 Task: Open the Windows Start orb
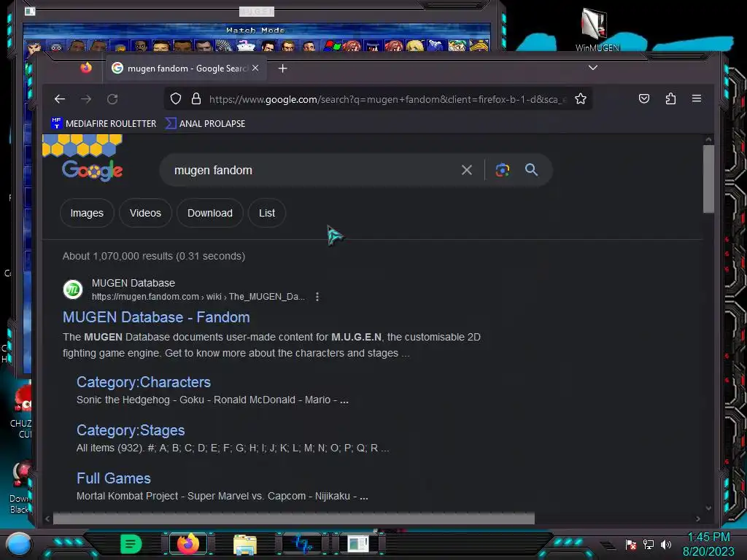coord(19,544)
